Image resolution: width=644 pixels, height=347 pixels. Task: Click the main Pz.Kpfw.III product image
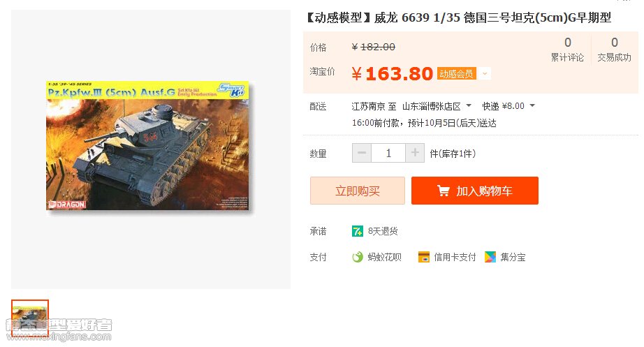click(x=147, y=146)
